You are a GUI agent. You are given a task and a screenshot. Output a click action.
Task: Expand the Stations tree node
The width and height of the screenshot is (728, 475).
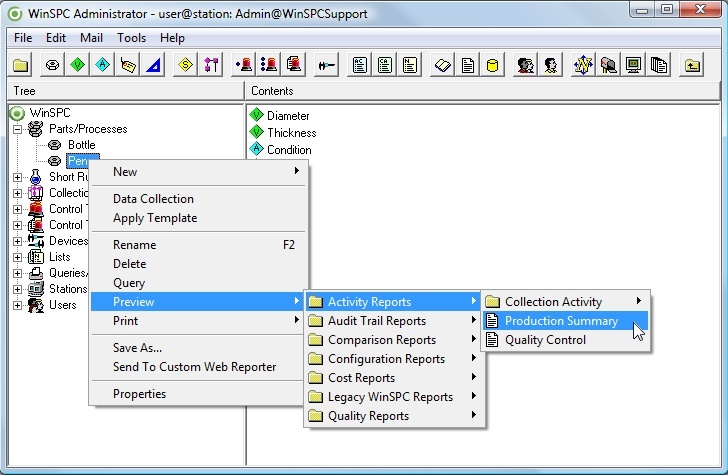(17, 289)
